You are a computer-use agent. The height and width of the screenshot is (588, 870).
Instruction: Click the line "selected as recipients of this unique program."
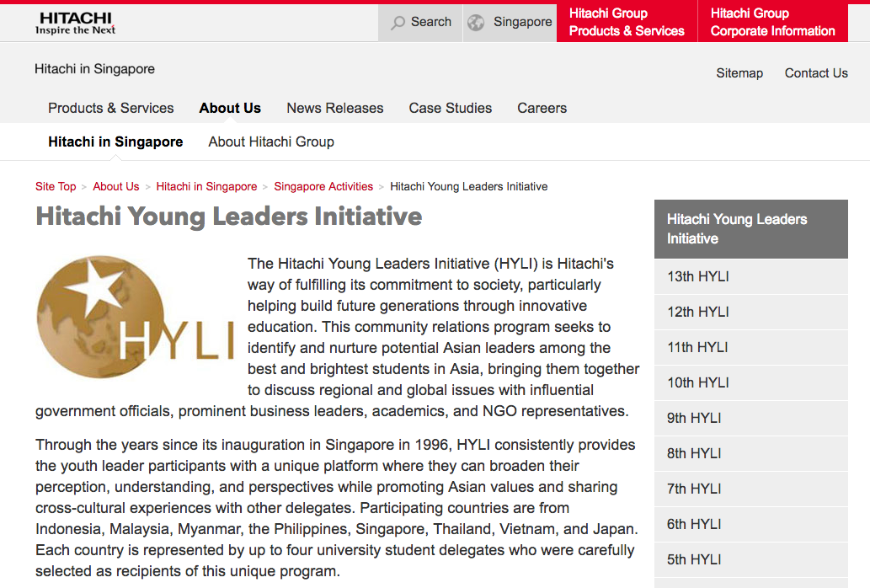(188, 571)
